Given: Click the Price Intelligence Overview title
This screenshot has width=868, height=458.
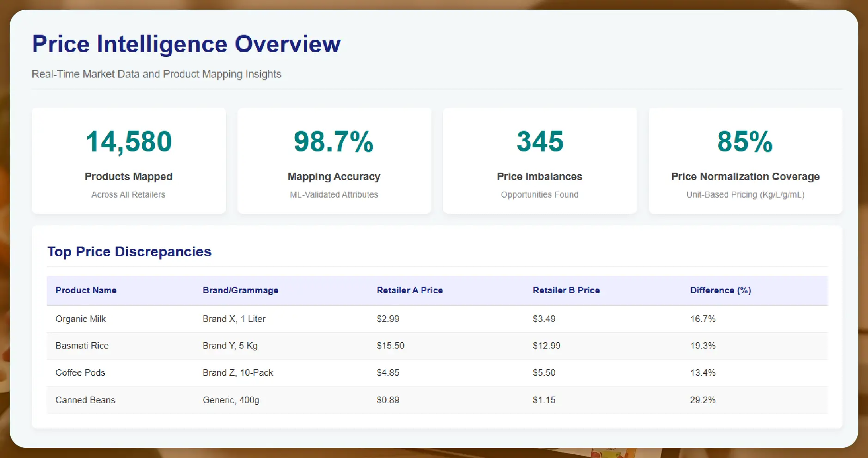Looking at the screenshot, I should click(x=186, y=44).
